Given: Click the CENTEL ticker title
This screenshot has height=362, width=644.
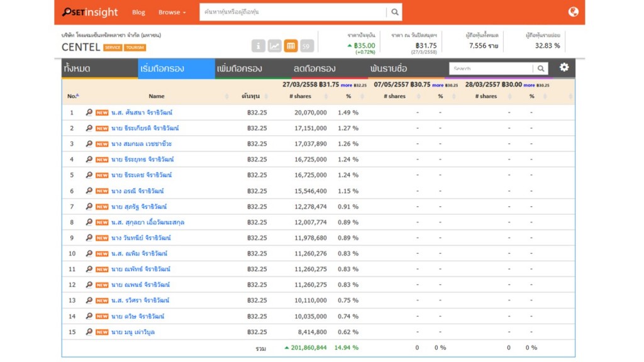Looking at the screenshot, I should pos(81,47).
